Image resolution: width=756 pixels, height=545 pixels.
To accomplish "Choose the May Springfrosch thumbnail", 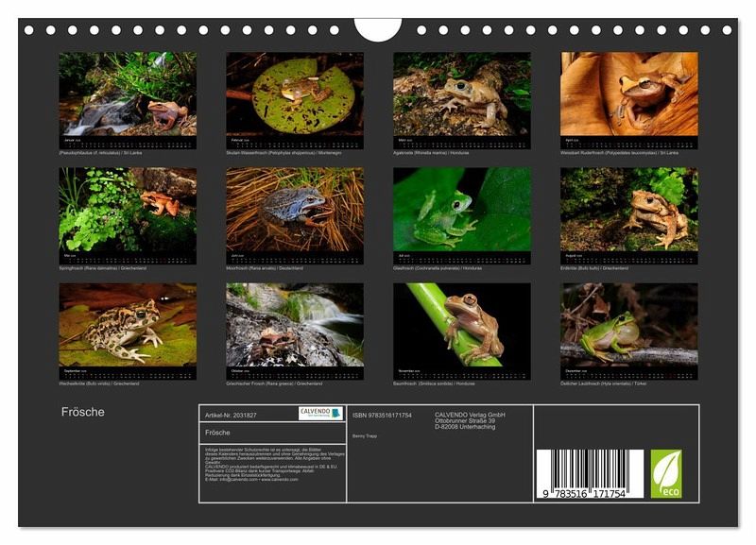I will [128, 211].
